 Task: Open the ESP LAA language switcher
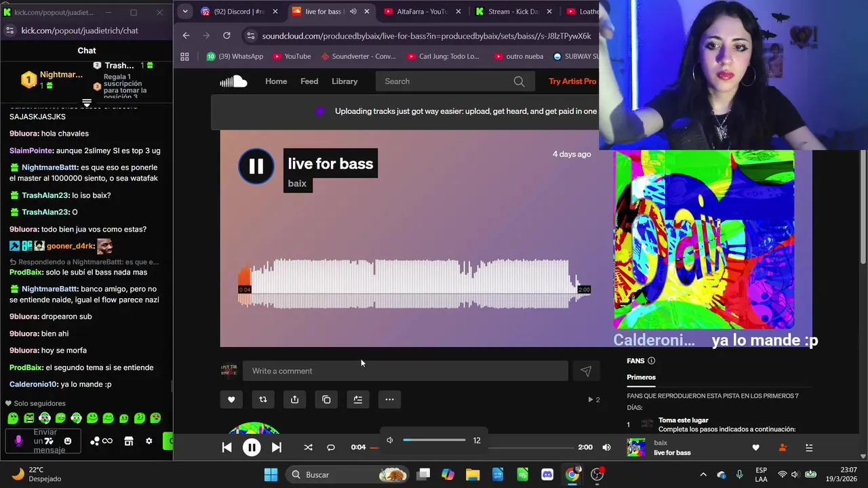761,474
